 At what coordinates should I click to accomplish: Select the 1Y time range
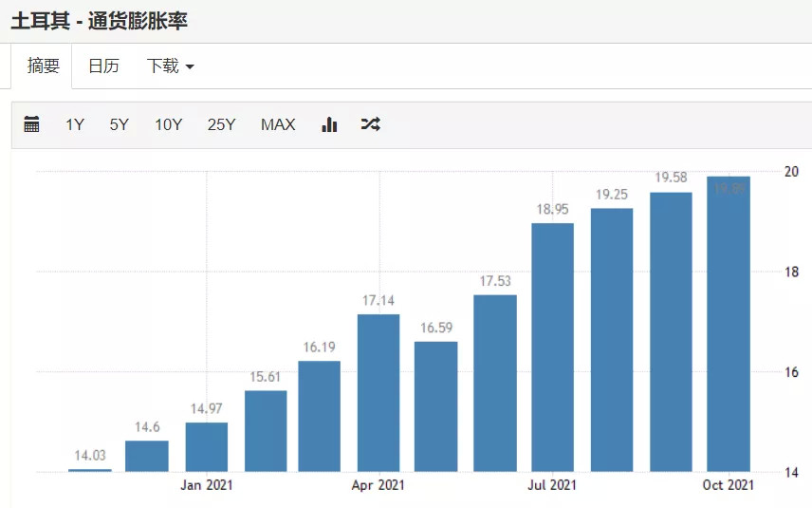tap(75, 124)
